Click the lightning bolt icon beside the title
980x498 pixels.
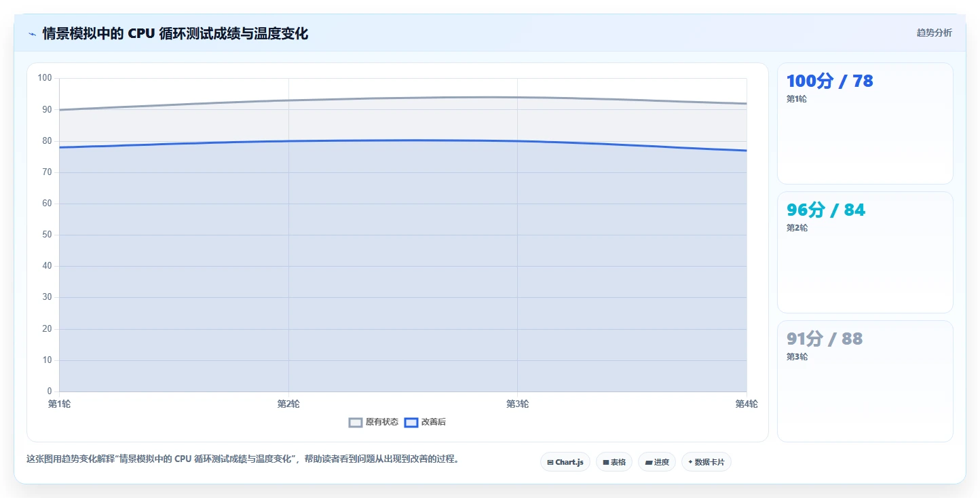[x=32, y=33]
